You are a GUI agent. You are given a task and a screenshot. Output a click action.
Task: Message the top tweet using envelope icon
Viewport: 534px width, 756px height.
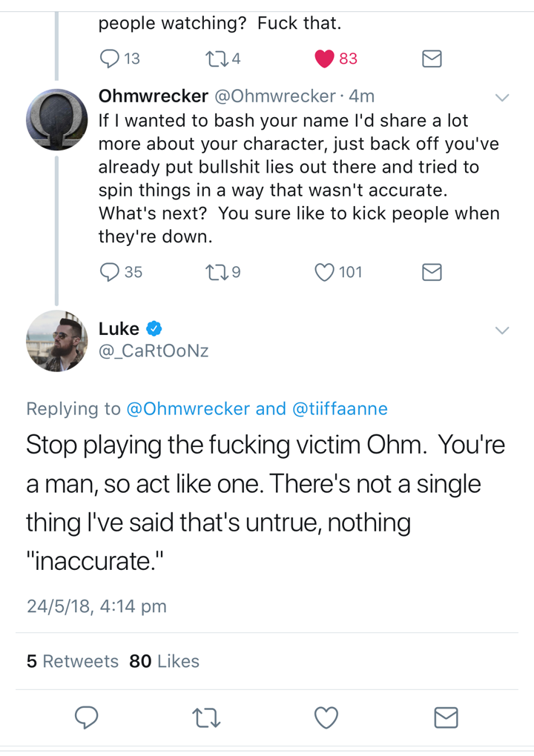coord(432,59)
